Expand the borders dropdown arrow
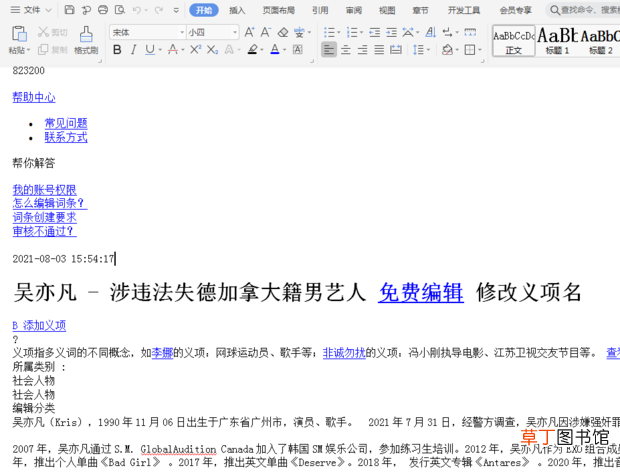This screenshot has width=620, height=472. coord(480,50)
